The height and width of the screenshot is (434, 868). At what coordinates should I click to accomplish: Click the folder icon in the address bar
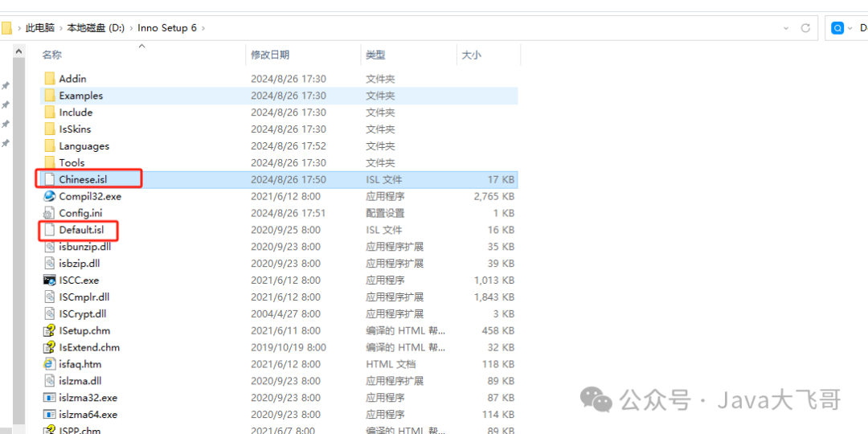tap(6, 27)
